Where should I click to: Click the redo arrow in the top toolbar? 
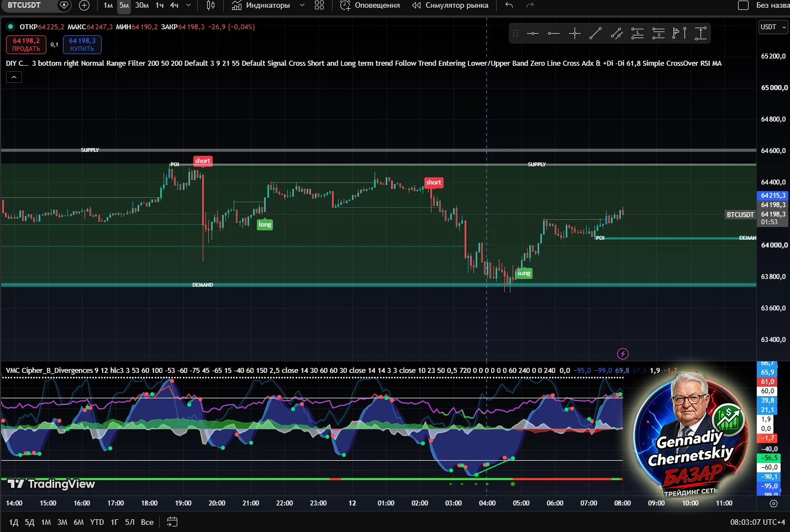click(x=530, y=6)
